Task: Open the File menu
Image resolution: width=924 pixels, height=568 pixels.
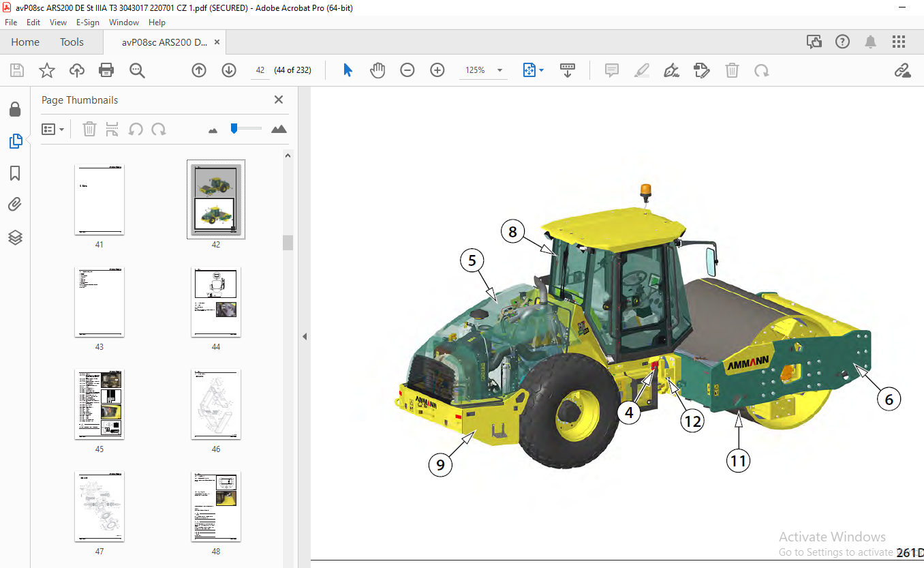Action: 11,23
